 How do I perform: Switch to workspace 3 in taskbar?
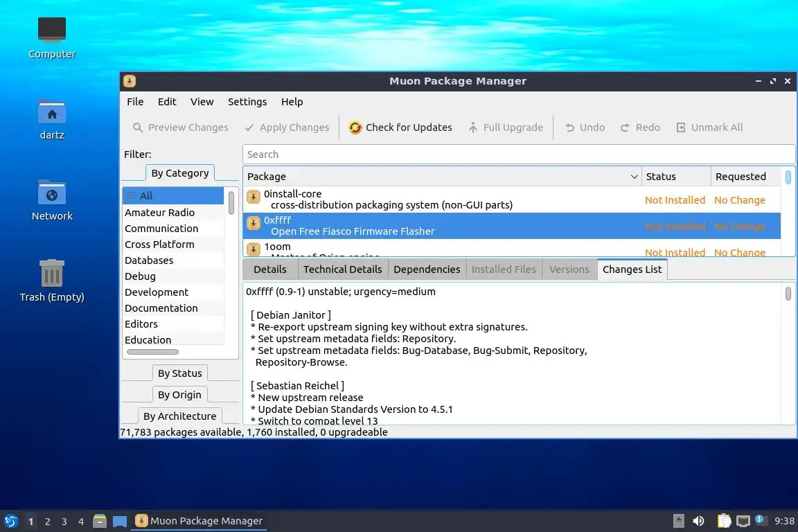coord(64,522)
